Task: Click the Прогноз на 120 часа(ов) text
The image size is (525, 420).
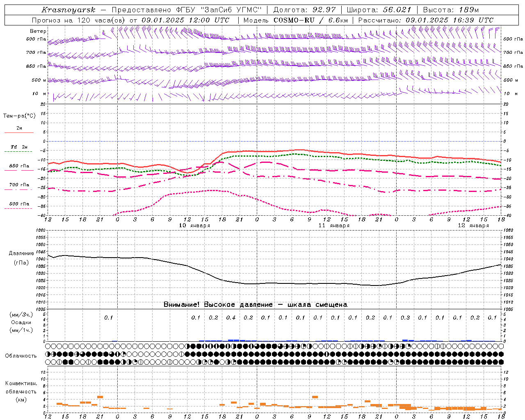Action: pos(79,20)
